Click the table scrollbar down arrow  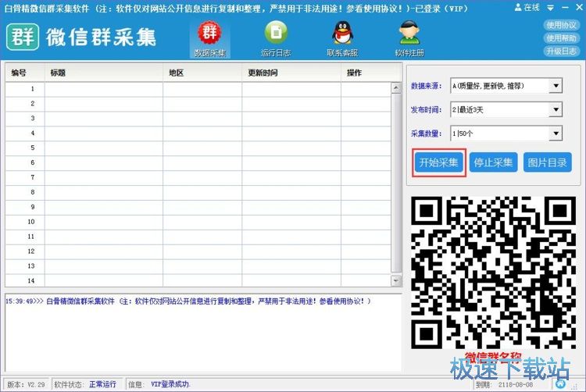(396, 281)
